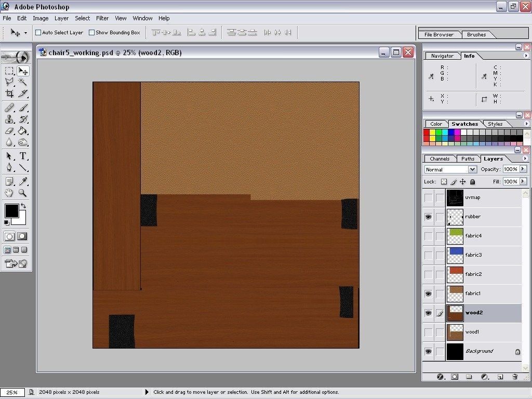Select the Brush tool
Viewport: 532px width, 399px height.
click(23, 108)
